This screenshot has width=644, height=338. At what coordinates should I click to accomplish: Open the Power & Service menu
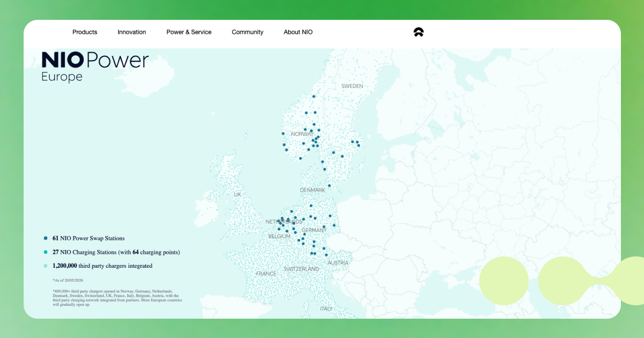click(189, 32)
